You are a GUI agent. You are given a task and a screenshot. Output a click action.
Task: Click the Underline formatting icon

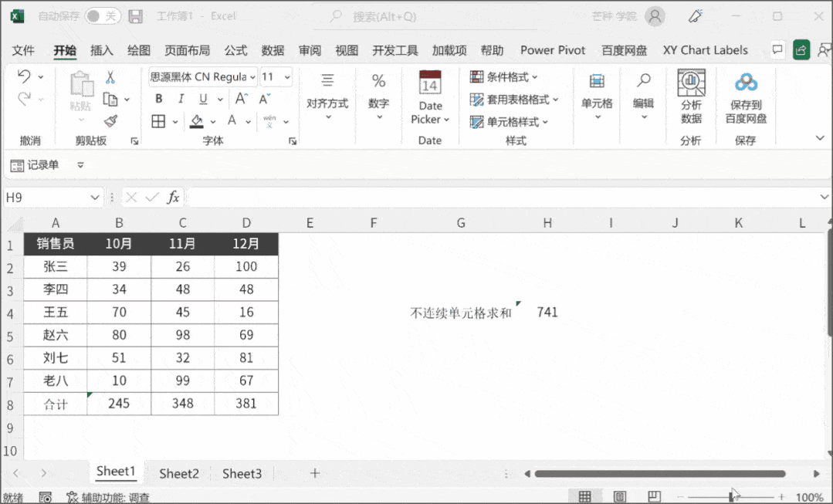point(201,99)
